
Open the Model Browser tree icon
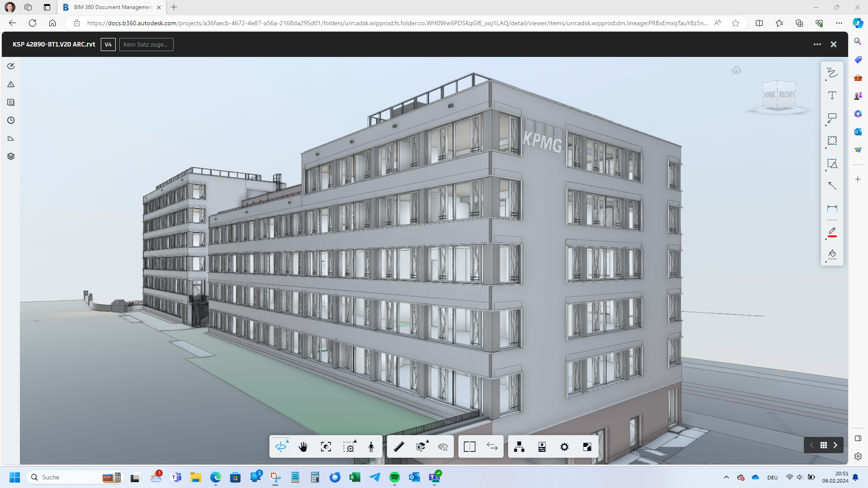(x=519, y=447)
